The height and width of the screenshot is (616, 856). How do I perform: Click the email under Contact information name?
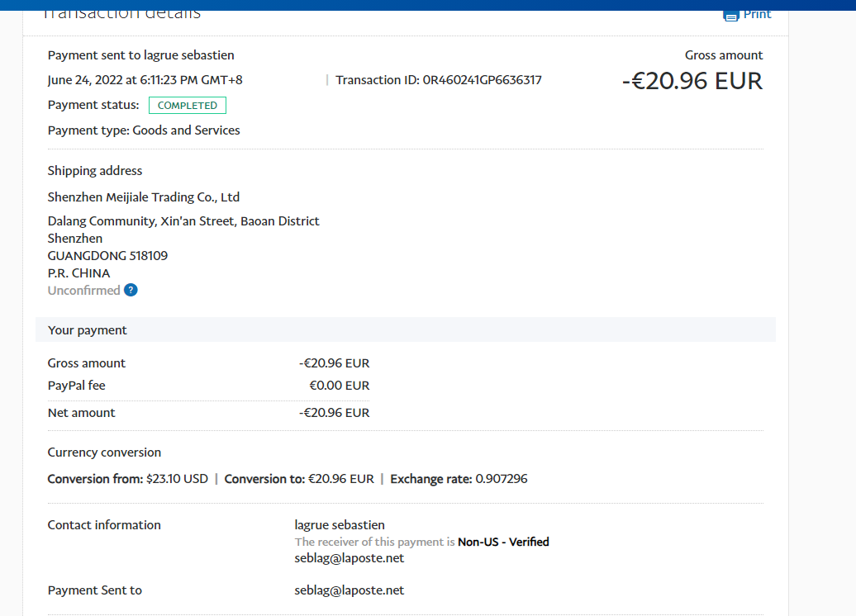(x=349, y=558)
